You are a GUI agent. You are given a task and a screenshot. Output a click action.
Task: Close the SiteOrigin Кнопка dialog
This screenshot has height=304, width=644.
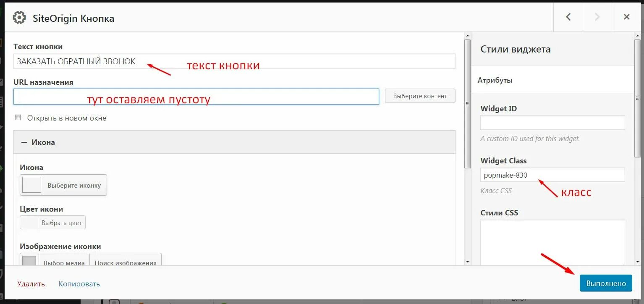[626, 17]
